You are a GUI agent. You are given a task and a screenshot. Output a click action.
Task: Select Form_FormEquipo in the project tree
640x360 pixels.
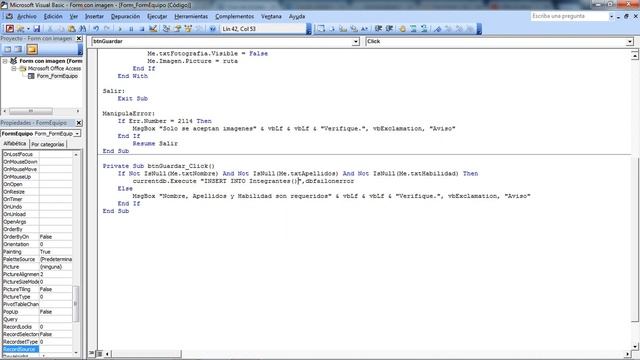(x=57, y=76)
